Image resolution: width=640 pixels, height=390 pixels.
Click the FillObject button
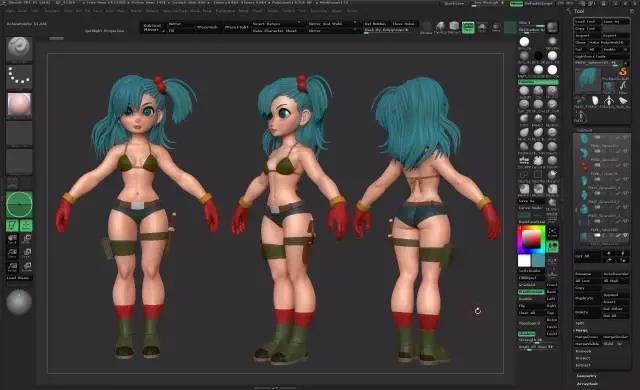(531, 277)
